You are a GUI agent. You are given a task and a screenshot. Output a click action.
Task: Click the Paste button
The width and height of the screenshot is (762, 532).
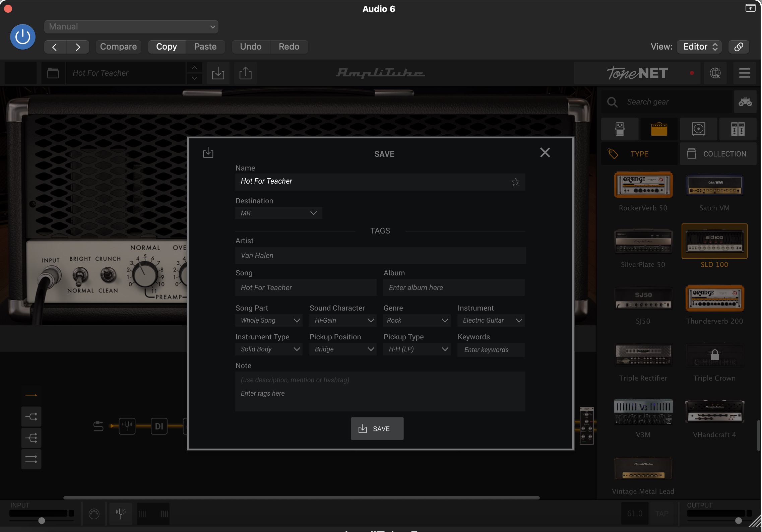[x=205, y=47]
